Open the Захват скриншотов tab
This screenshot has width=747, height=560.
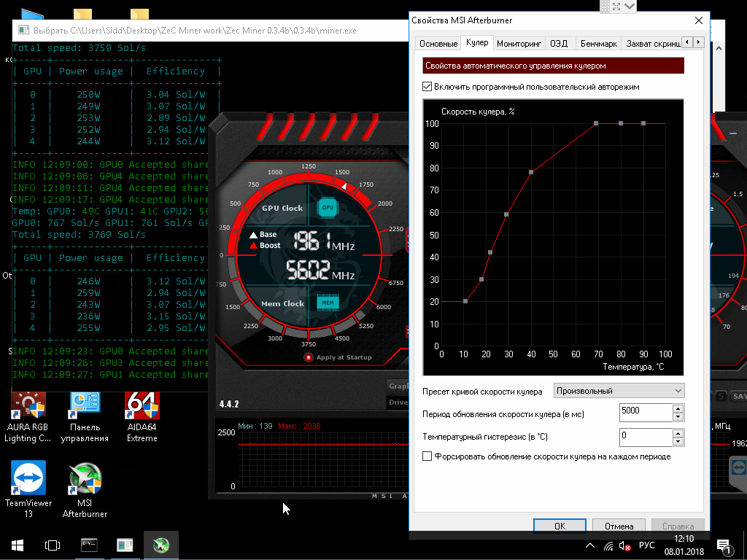pyautogui.click(x=653, y=43)
